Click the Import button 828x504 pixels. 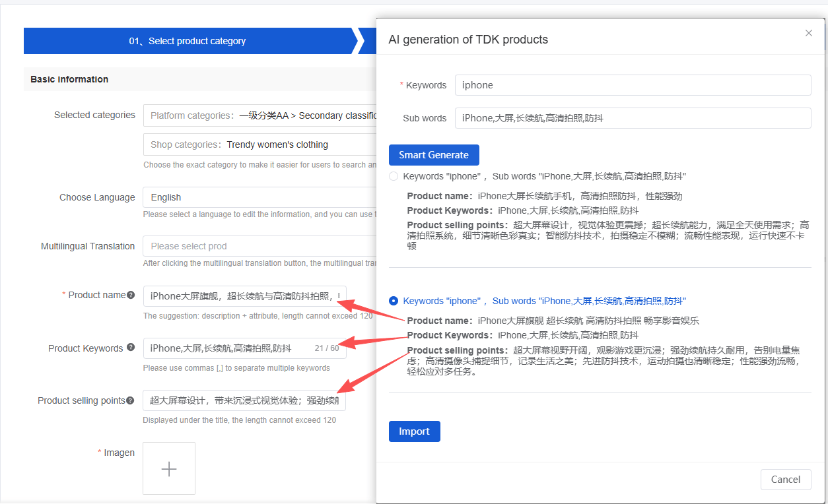414,431
